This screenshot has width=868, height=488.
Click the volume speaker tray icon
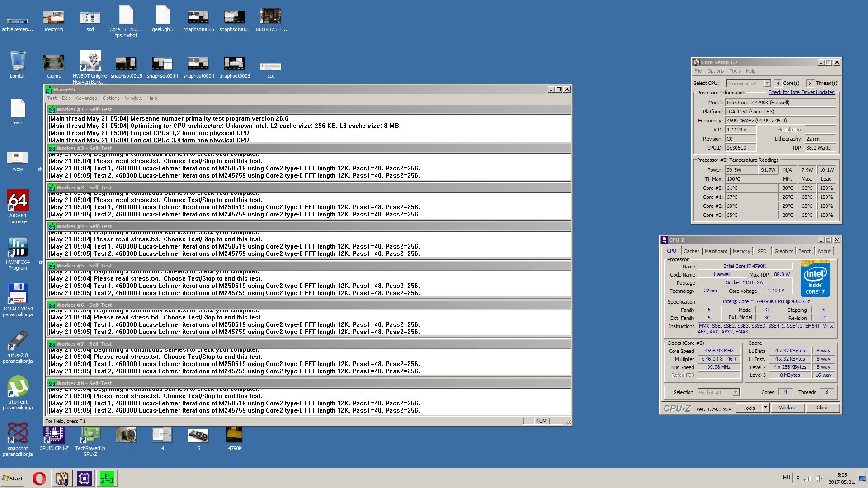(819, 478)
